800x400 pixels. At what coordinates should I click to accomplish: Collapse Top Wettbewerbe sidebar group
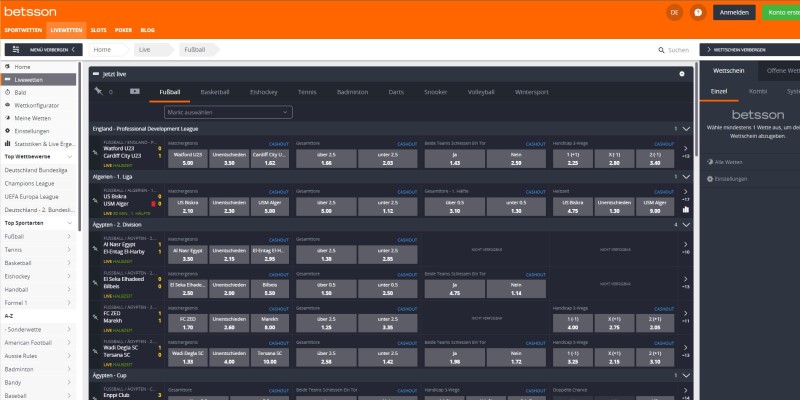pos(69,157)
